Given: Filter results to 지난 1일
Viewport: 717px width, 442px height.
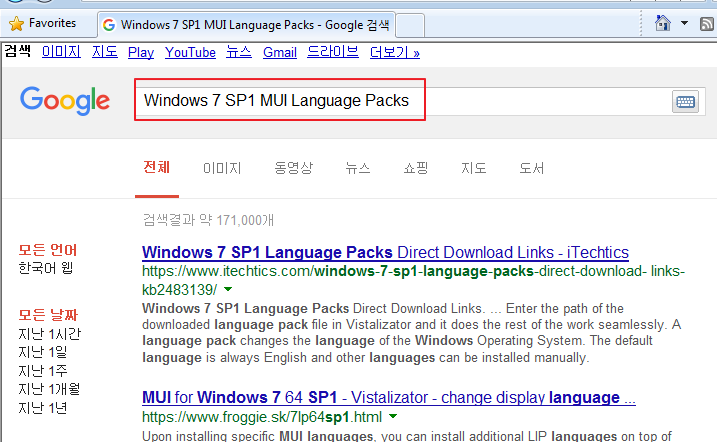Looking at the screenshot, I should 43,352.
